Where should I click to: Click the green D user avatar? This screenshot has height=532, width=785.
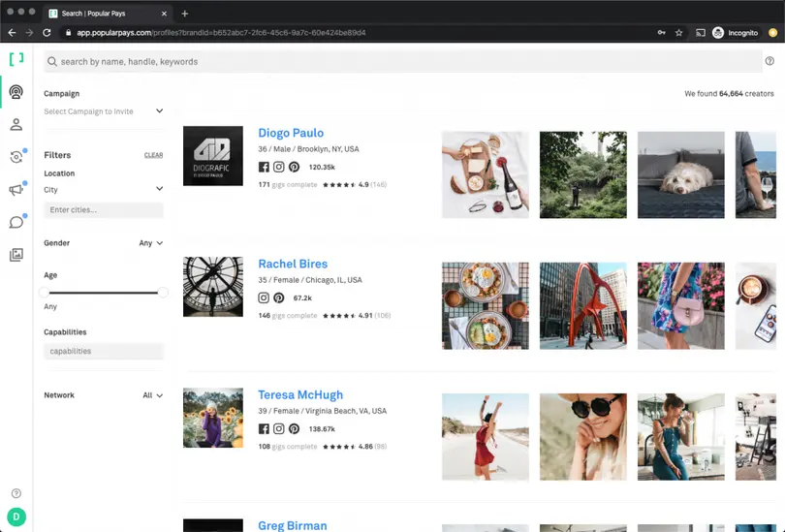coord(16,516)
